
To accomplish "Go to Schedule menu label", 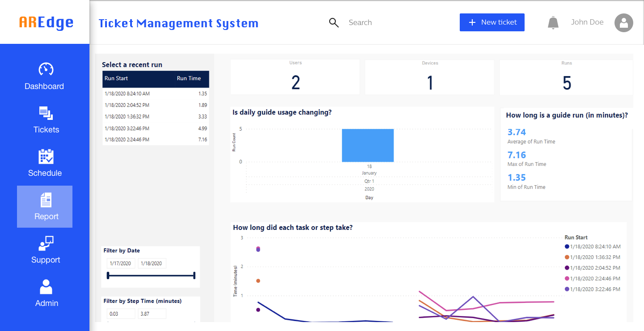I will pyautogui.click(x=45, y=173).
